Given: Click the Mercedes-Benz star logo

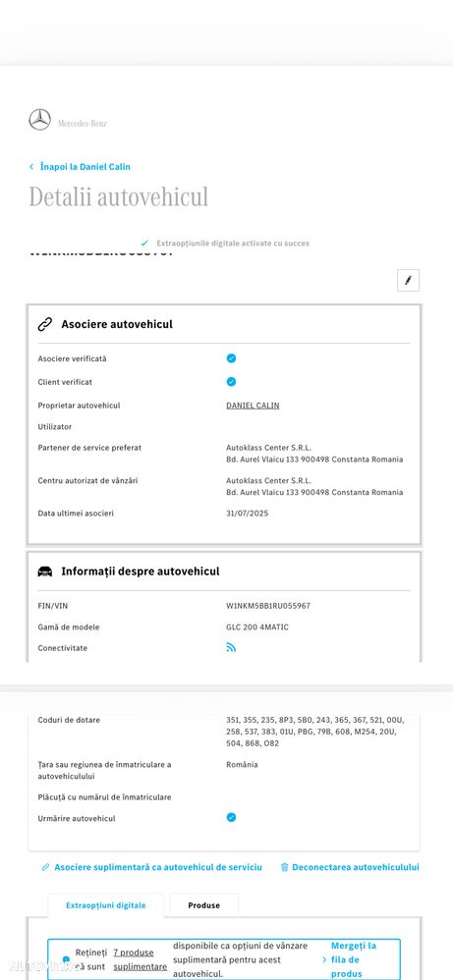Looking at the screenshot, I should pos(40,120).
